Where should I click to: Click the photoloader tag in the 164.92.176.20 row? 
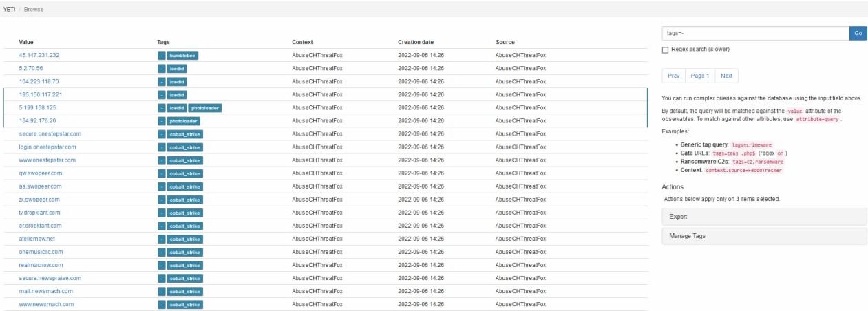pos(183,121)
